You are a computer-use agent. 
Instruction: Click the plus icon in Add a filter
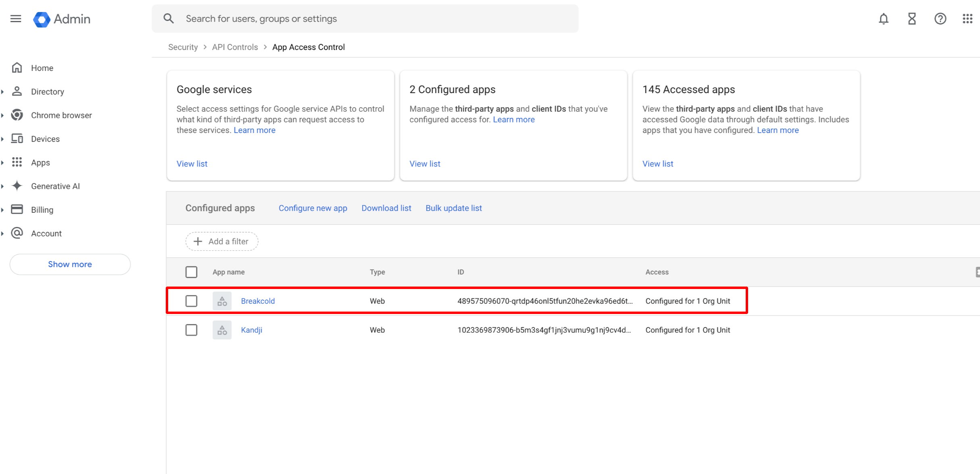pyautogui.click(x=198, y=241)
